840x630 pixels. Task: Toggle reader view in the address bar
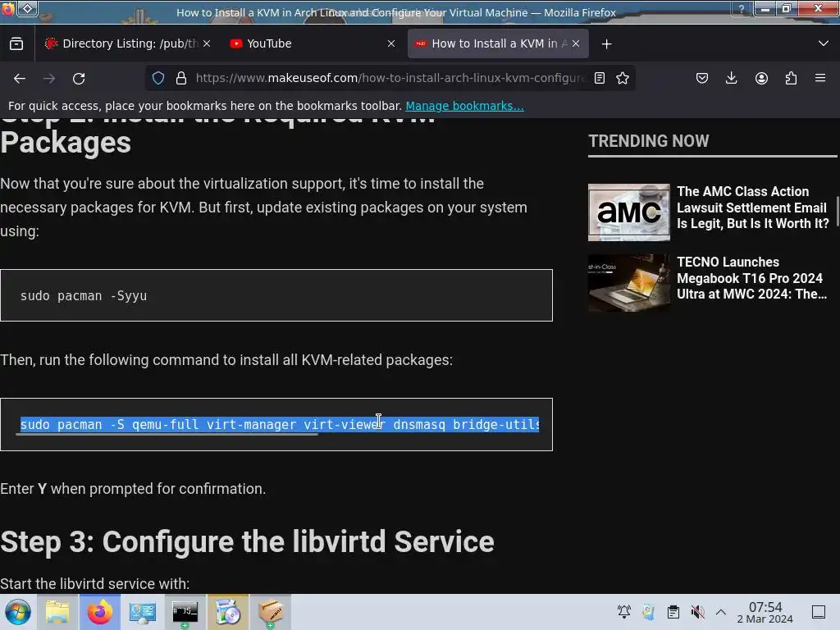coord(600,78)
